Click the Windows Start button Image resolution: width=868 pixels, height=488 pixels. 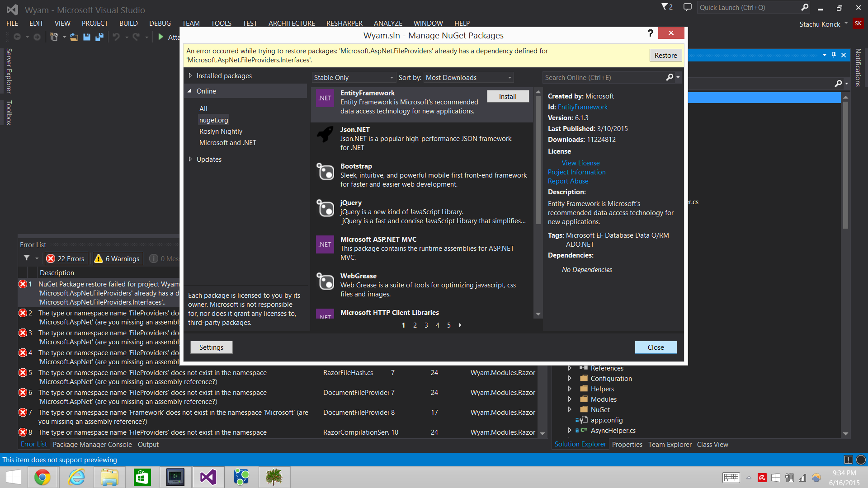tap(14, 477)
